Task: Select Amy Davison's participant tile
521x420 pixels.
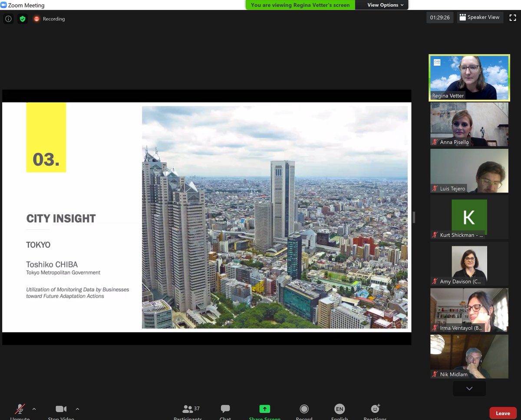Action: point(469,263)
